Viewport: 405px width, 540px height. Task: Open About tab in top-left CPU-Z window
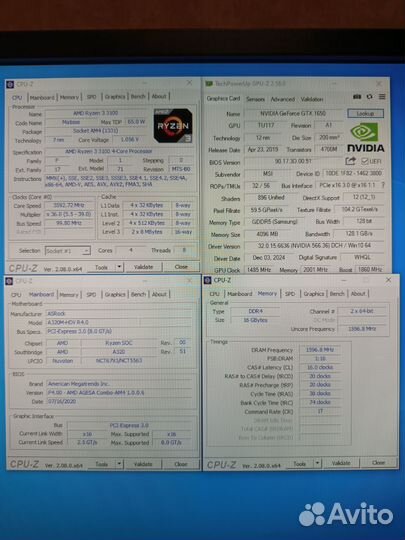point(159,96)
